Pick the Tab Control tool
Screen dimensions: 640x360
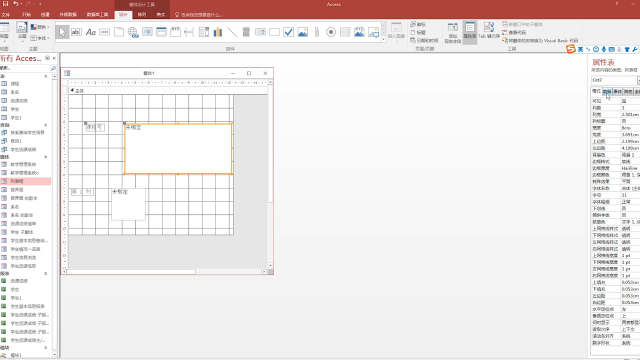119,32
